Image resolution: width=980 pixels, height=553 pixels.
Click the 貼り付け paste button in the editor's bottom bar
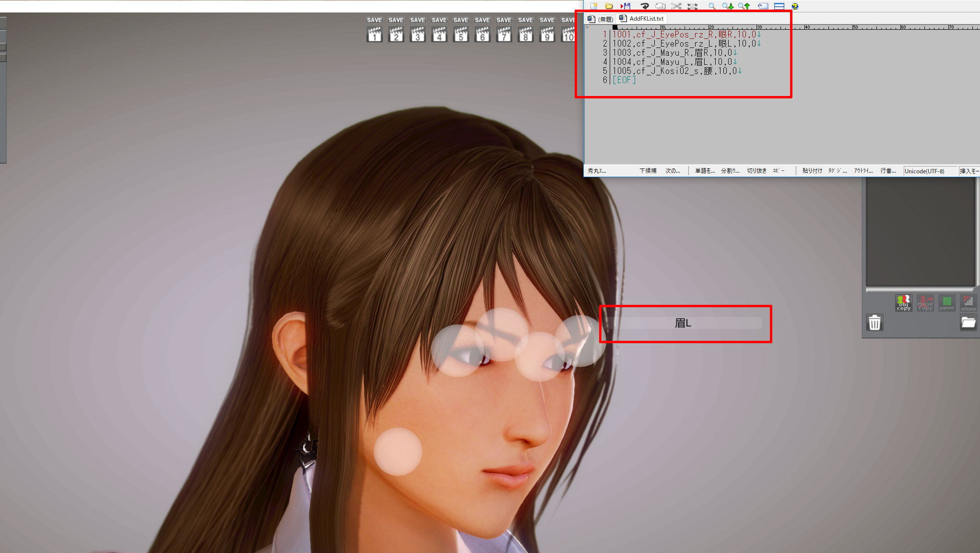812,171
